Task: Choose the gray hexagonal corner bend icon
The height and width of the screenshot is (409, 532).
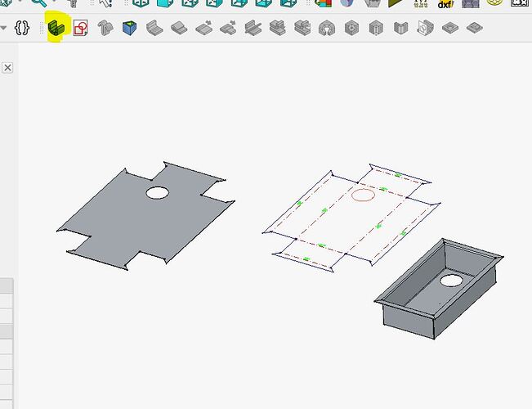Action: tap(351, 28)
